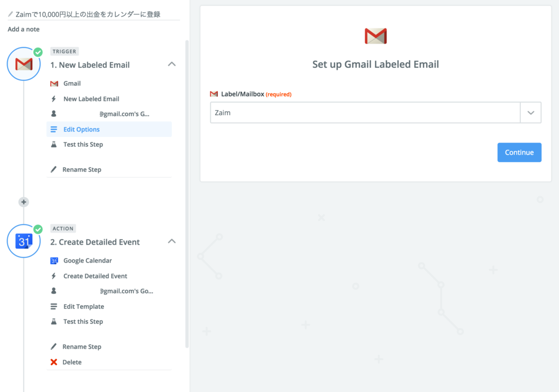Click the lightning icon beside Create Detailed Event
The image size is (559, 392).
click(x=54, y=276)
